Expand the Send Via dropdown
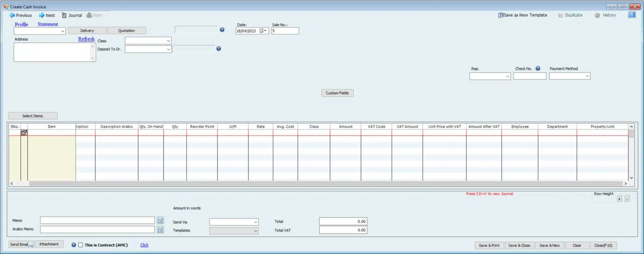The image size is (644, 254). click(x=255, y=222)
